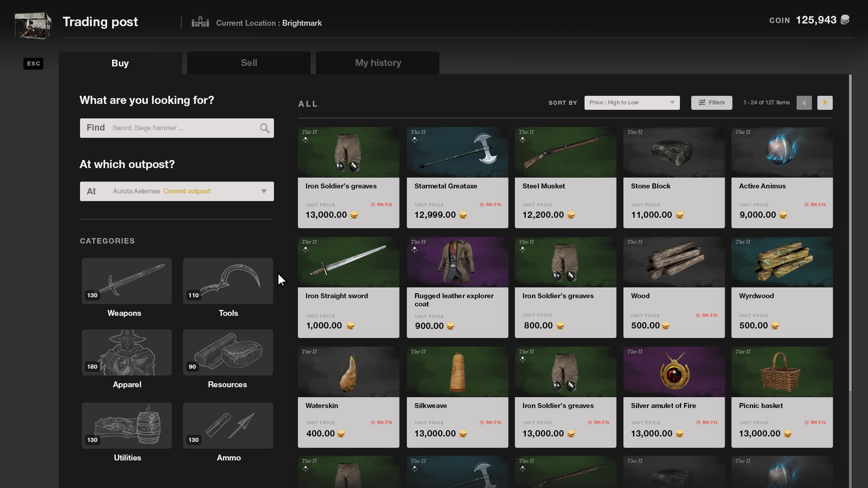868x488 pixels.
Task: Open the My history tab
Action: pos(378,63)
